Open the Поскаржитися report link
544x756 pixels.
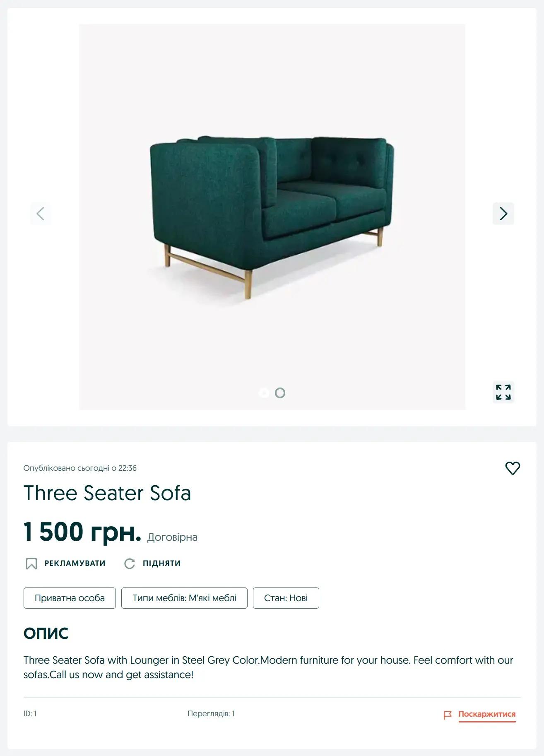(487, 714)
